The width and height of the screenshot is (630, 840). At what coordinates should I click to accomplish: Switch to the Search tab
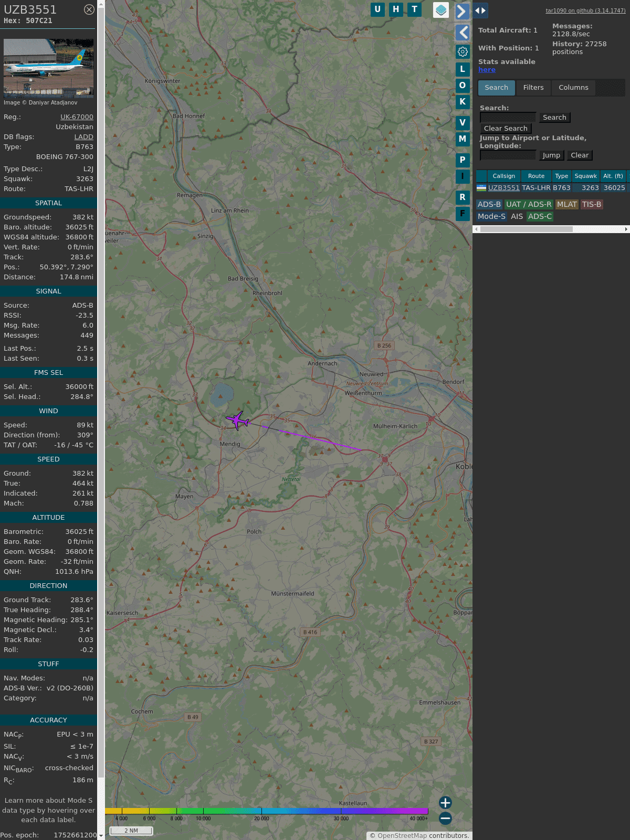(496, 88)
